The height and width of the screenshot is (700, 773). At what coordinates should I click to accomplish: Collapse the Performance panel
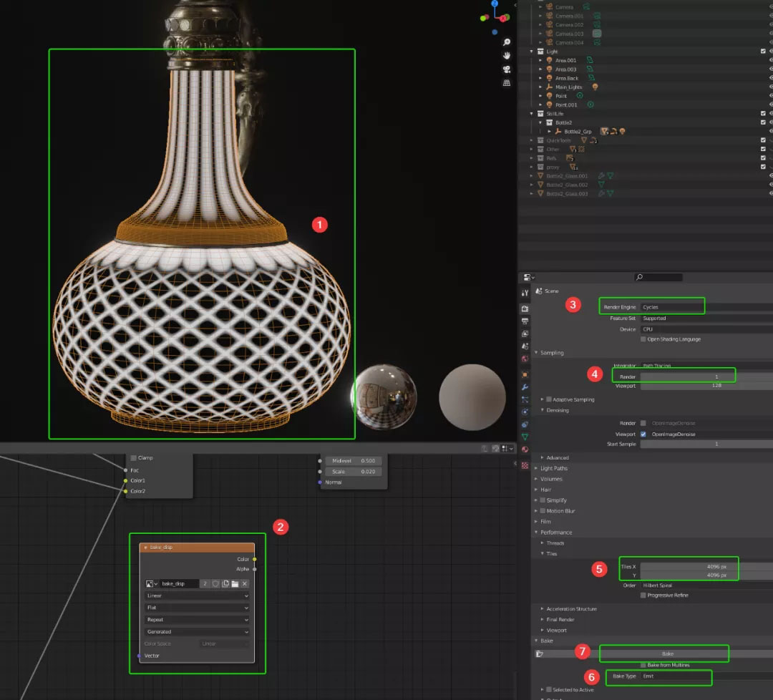pos(536,532)
